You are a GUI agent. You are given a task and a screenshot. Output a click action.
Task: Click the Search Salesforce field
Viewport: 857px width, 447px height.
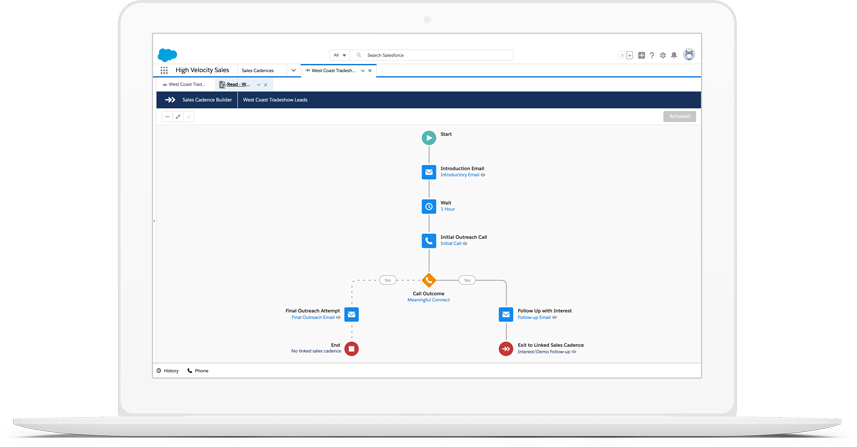click(432, 55)
